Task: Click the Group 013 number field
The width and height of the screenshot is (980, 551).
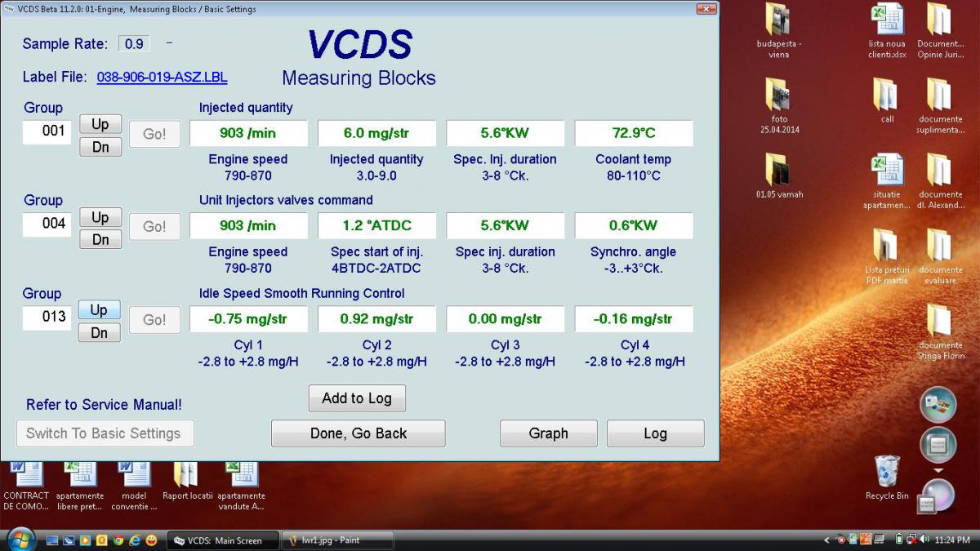Action: click(x=47, y=318)
